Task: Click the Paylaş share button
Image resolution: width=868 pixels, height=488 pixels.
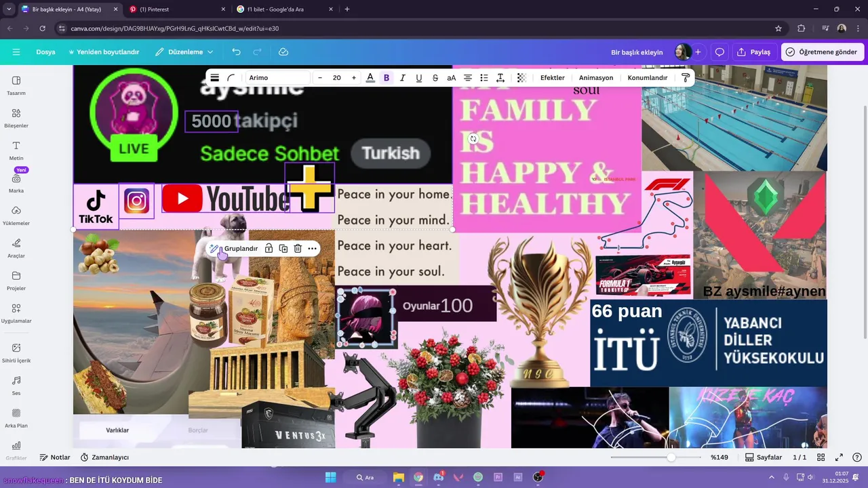Action: [x=754, y=52]
